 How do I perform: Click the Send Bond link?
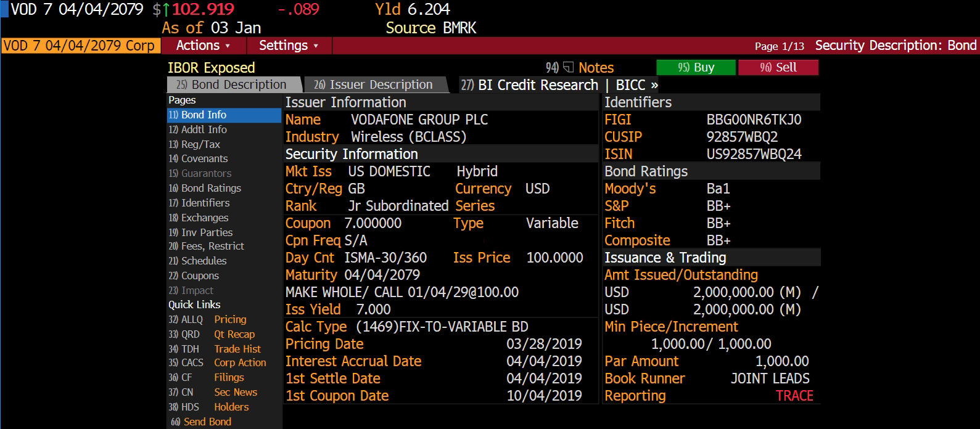(x=207, y=422)
